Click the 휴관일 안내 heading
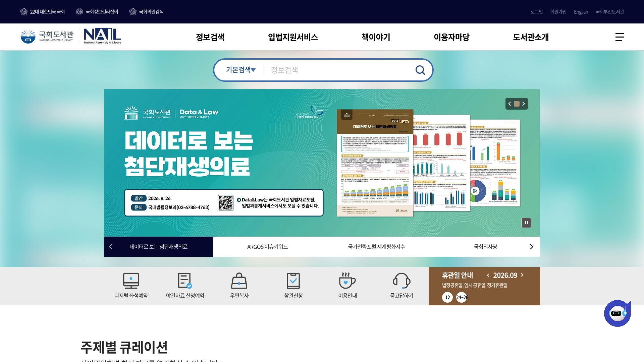 (457, 275)
